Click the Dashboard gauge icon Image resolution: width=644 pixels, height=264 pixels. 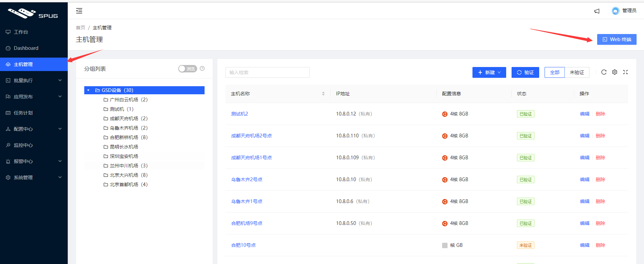[8, 48]
